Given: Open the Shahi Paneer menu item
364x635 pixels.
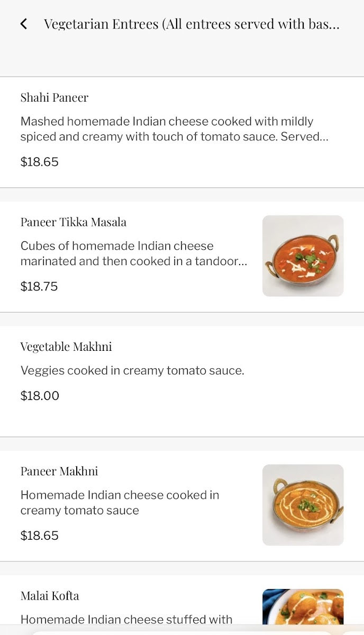Looking at the screenshot, I should (159, 130).
